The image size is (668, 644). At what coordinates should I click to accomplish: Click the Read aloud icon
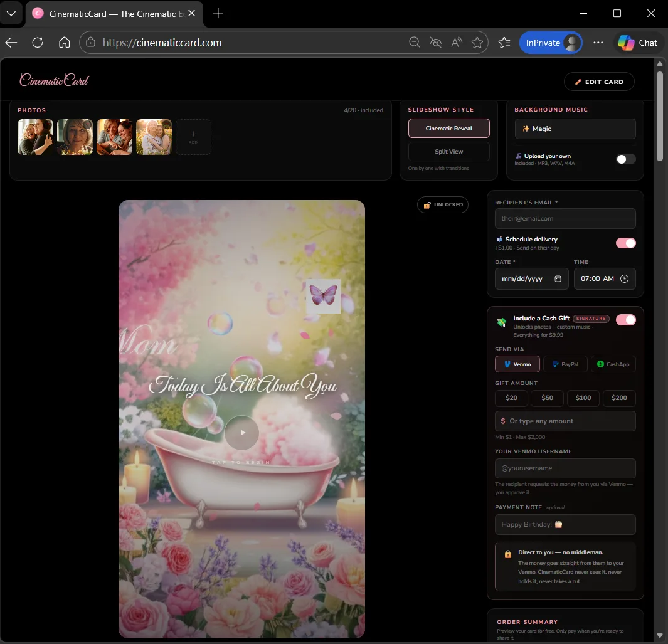pyautogui.click(x=457, y=43)
